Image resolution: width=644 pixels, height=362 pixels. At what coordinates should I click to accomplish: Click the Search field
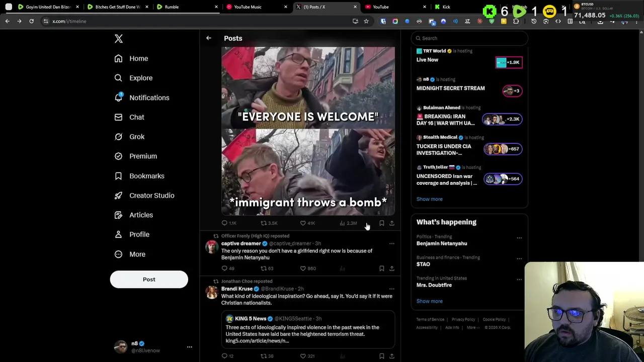pos(469,38)
